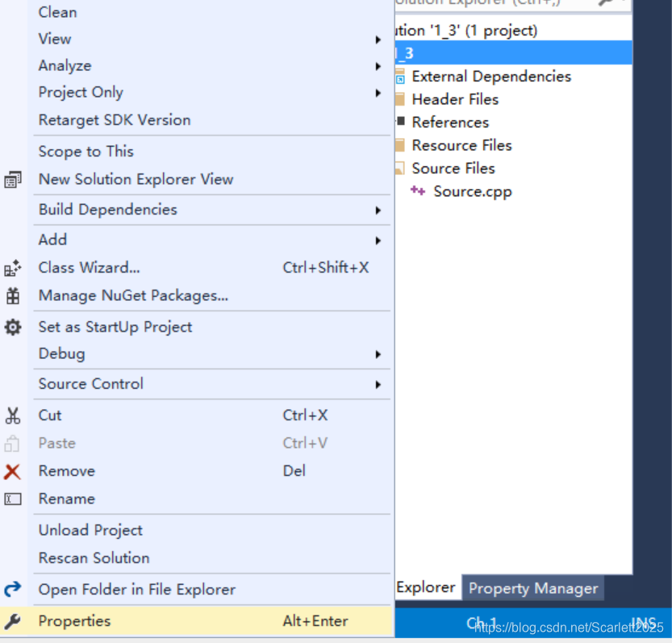The image size is (672, 643).
Task: Select Unload Project
Action: coord(90,530)
